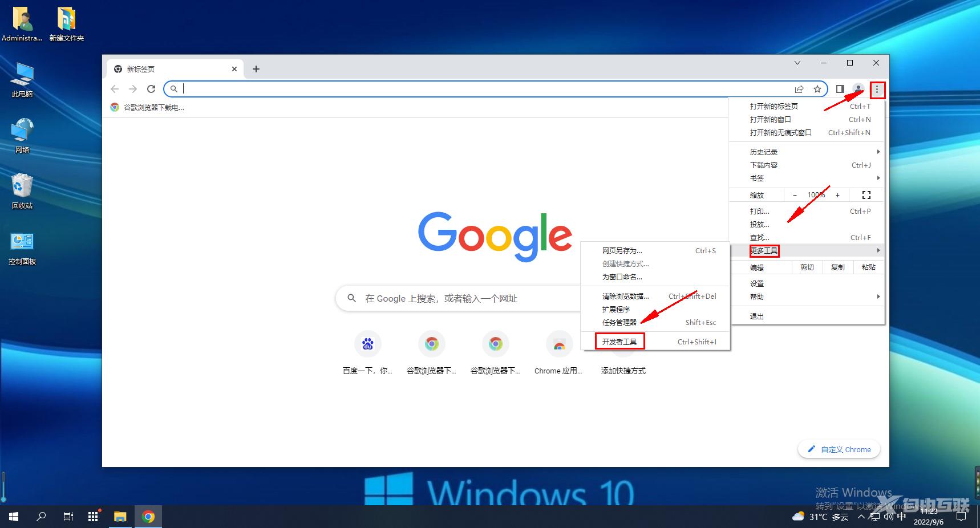Open 扩展程序 from submenu

coord(655,309)
